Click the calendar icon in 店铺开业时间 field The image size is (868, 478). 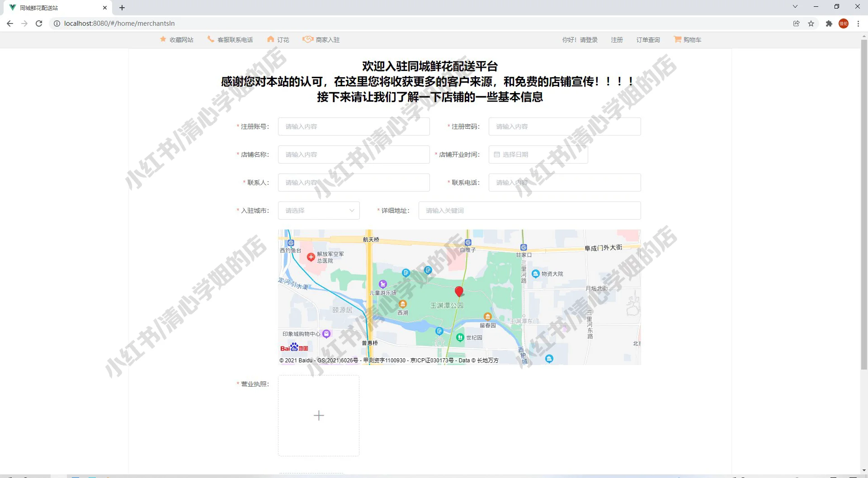[497, 154]
